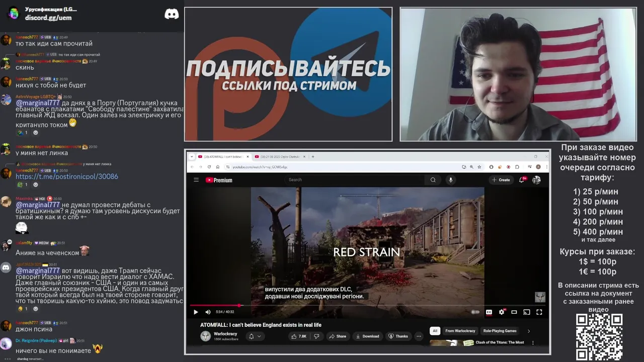Viewport: 644px width, 362px height.
Task: Play the video with the play button
Action: click(196, 312)
